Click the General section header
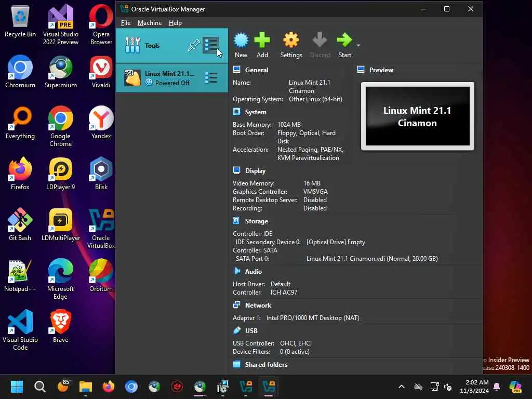 257,70
